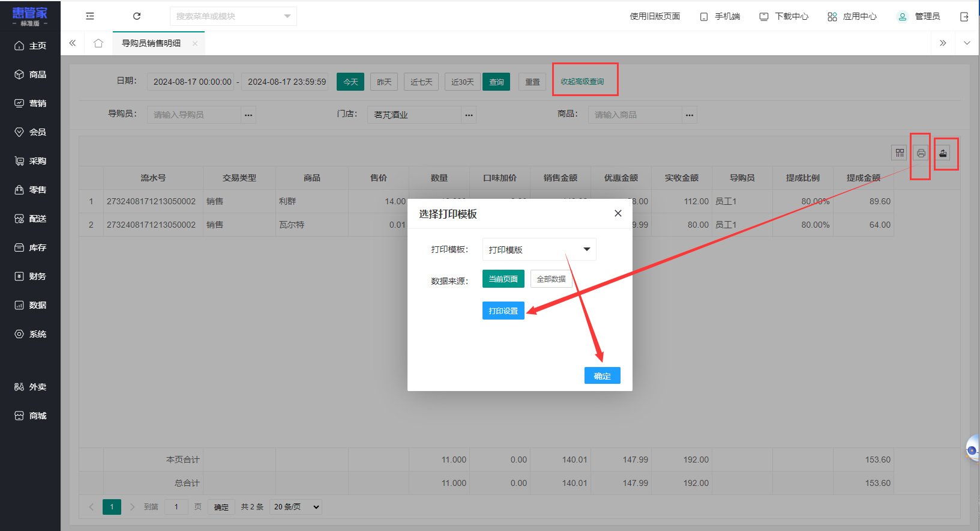Open the 商城 sidebar menu
Viewport: 980px width, 531px height.
30,416
